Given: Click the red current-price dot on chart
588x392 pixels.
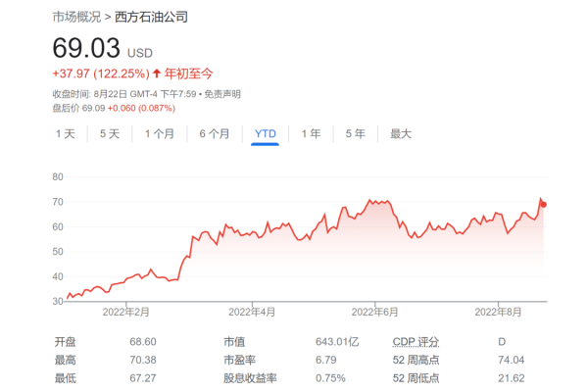Looking at the screenshot, I should (543, 205).
